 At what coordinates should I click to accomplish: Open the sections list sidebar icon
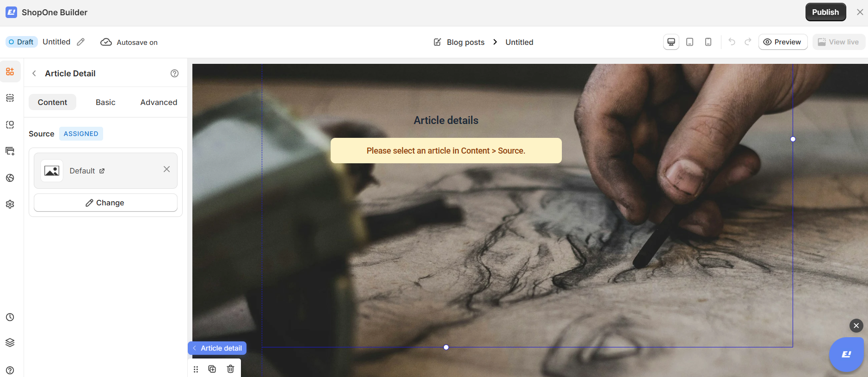(x=10, y=98)
